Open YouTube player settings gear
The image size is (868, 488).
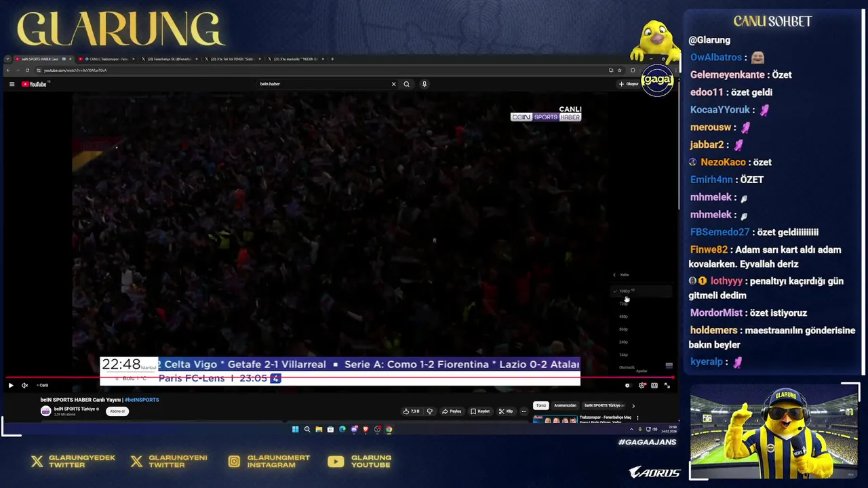[642, 385]
